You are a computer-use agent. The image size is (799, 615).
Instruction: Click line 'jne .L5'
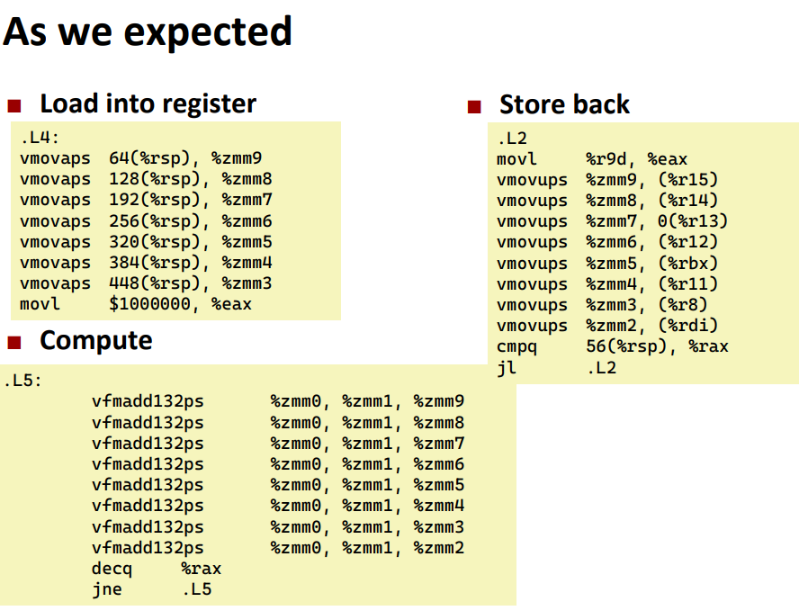(152, 590)
